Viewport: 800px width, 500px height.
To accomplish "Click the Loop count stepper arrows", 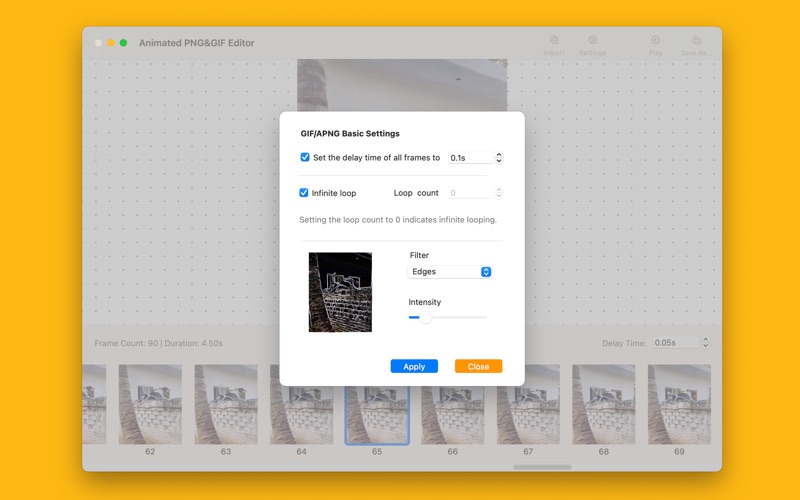I will 499,193.
